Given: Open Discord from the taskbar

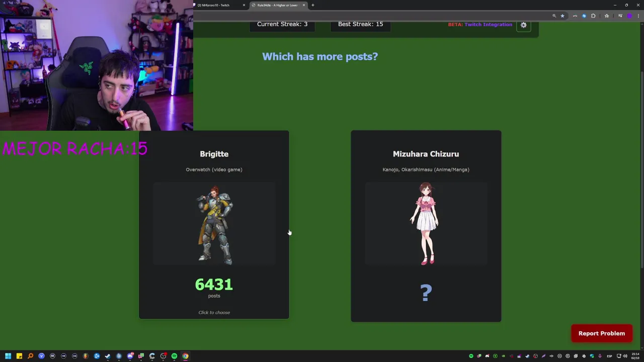Looking at the screenshot, I should pos(130,356).
